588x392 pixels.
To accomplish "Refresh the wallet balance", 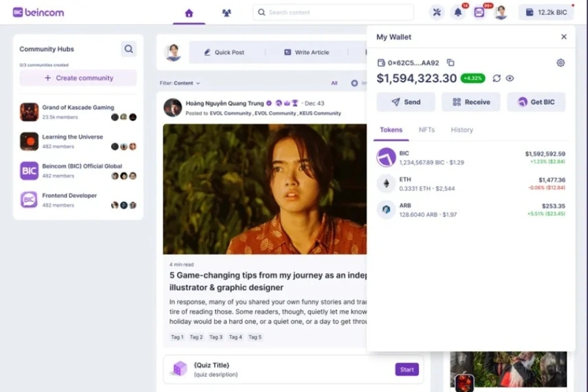I will pyautogui.click(x=497, y=78).
